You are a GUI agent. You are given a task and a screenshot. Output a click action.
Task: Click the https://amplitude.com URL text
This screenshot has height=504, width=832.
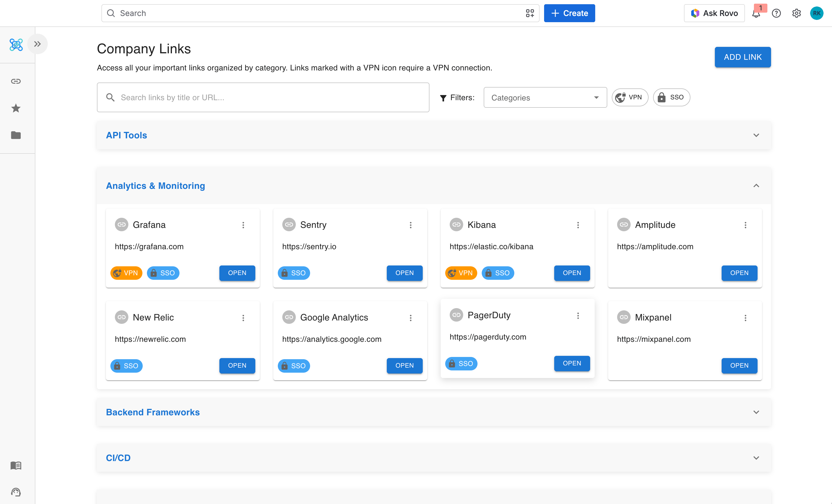[655, 247]
